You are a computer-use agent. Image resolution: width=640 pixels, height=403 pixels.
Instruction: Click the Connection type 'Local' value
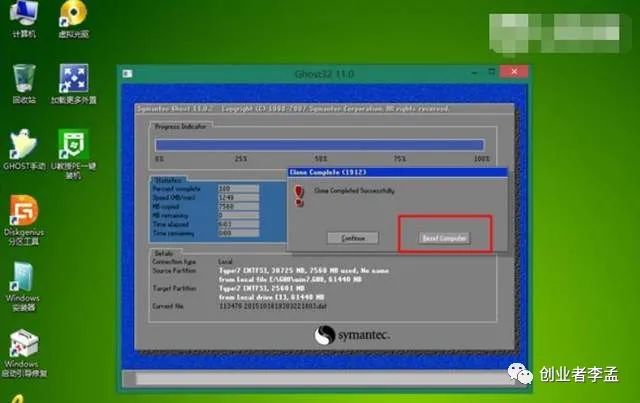click(x=225, y=262)
